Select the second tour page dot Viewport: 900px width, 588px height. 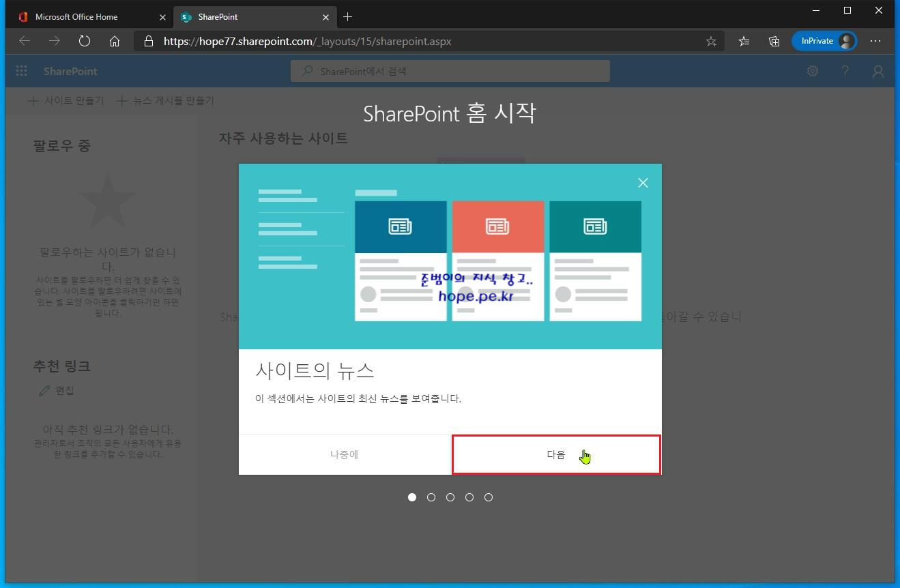[431, 497]
